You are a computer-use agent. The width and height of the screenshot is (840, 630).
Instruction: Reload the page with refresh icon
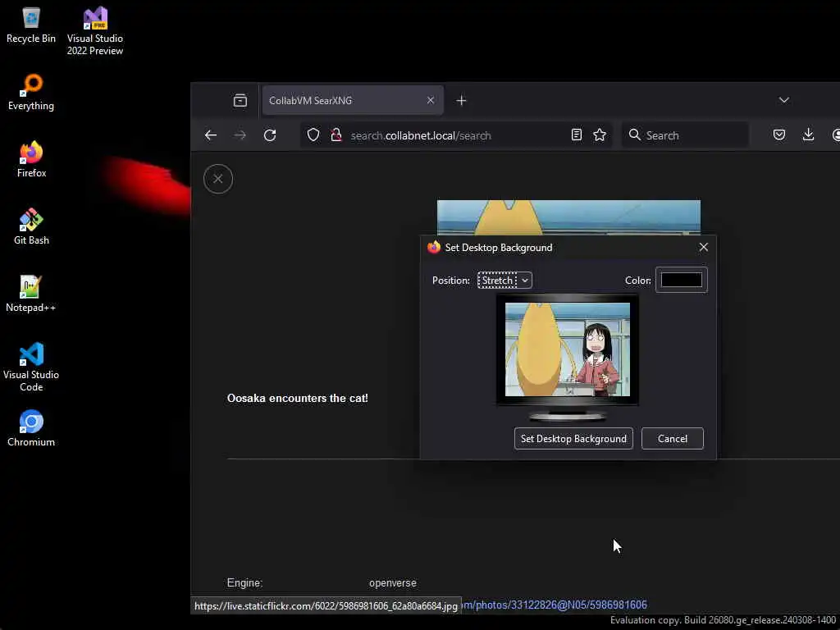(269, 135)
